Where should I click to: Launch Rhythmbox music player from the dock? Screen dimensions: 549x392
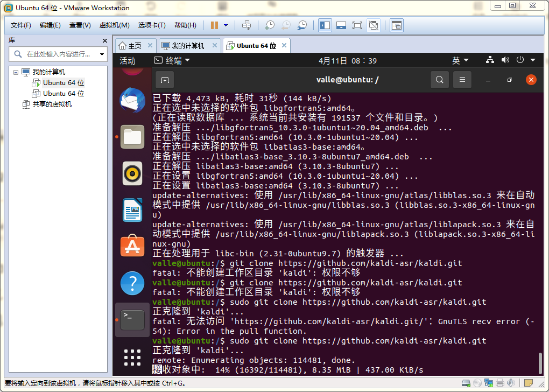132,173
